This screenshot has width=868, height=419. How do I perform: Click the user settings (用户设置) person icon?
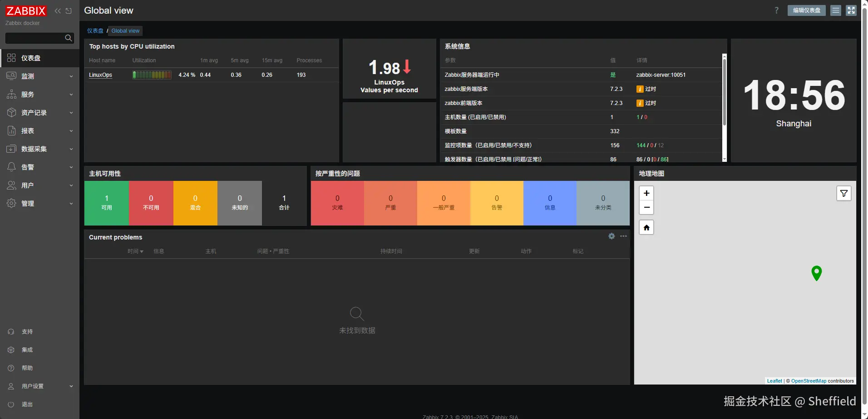point(11,386)
